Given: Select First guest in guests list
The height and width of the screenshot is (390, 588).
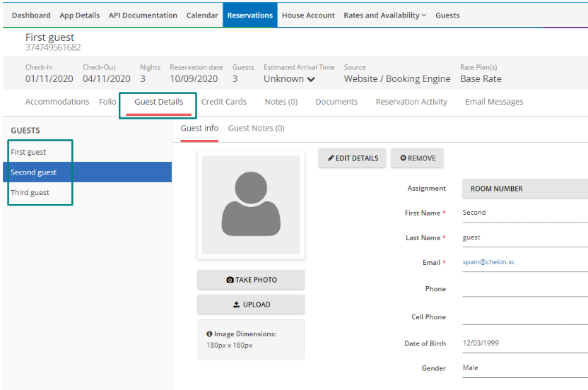Looking at the screenshot, I should pyautogui.click(x=28, y=152).
